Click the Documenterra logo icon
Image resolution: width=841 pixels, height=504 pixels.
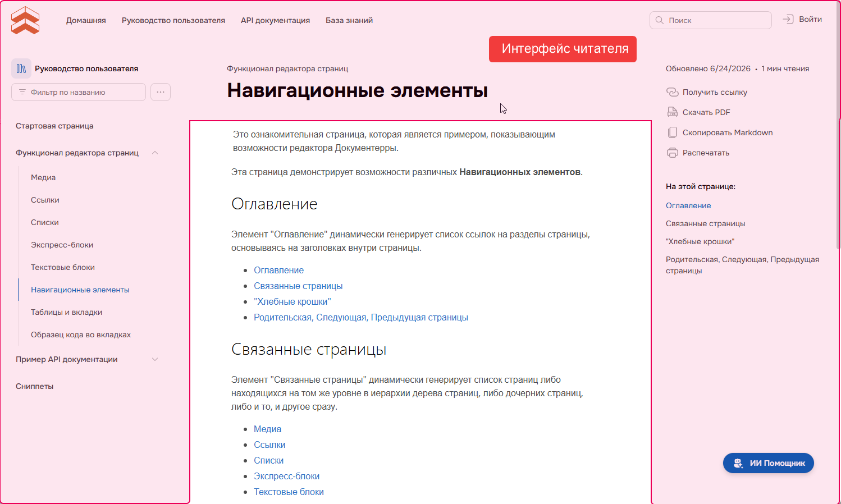click(25, 20)
